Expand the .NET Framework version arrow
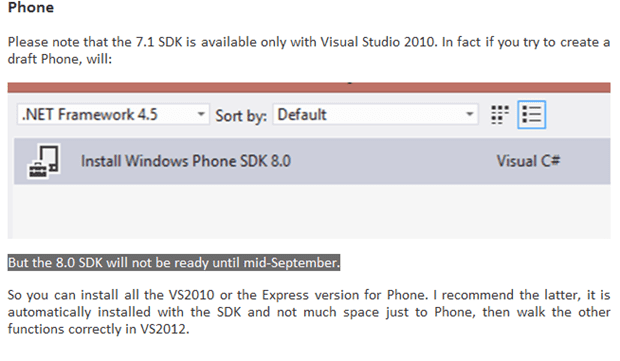The width and height of the screenshot is (620, 361). [x=201, y=115]
